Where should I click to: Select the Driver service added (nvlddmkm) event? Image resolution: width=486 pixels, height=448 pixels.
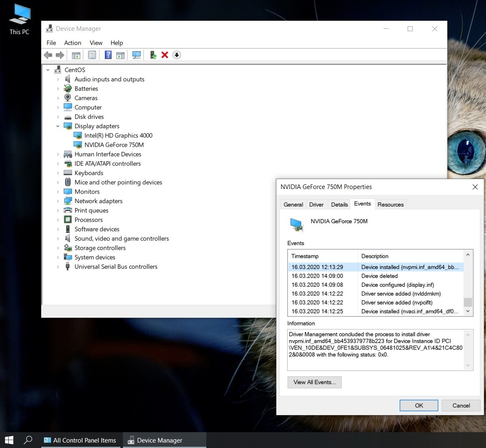[x=376, y=294]
